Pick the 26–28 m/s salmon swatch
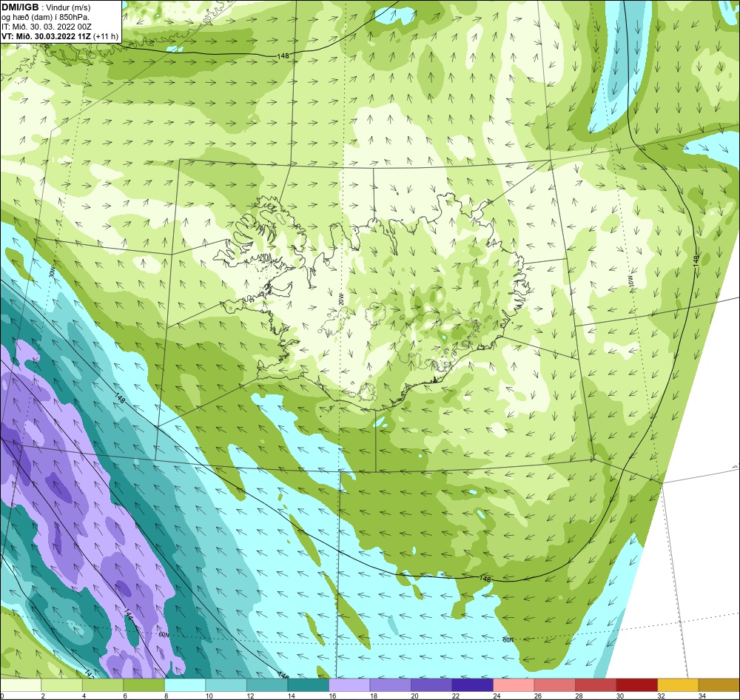The width and height of the screenshot is (740, 700). [554, 685]
